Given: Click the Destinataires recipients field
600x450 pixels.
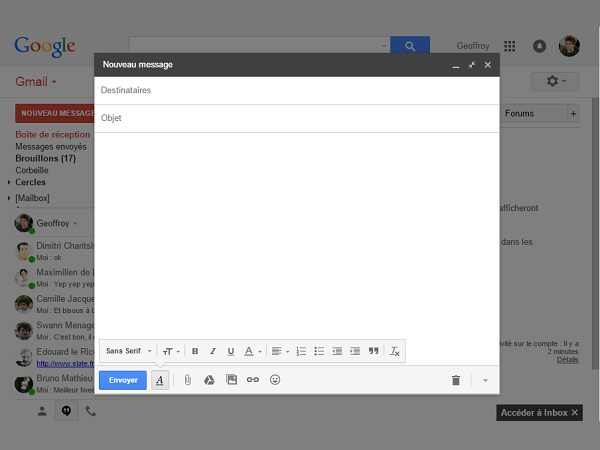Looking at the screenshot, I should tap(297, 90).
